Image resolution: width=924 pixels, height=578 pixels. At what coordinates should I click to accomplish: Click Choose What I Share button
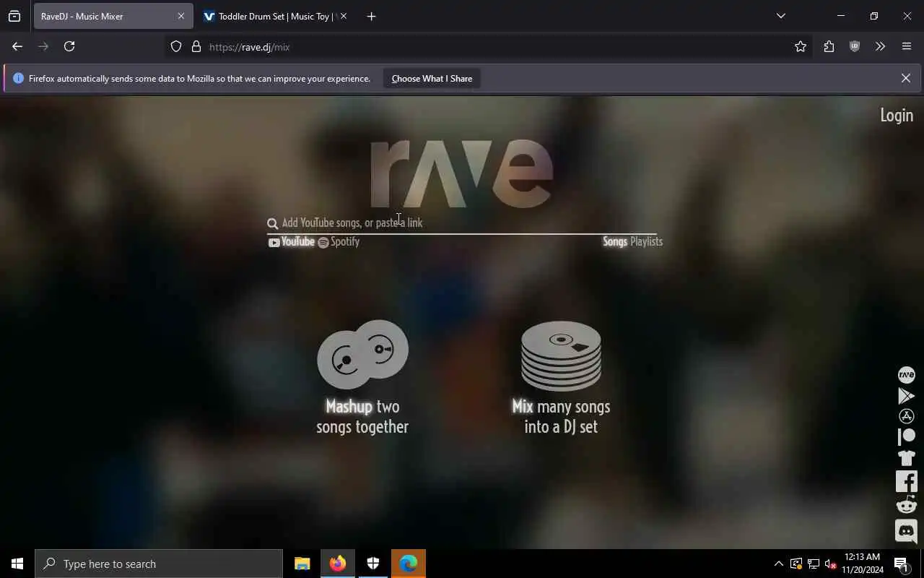432,79
